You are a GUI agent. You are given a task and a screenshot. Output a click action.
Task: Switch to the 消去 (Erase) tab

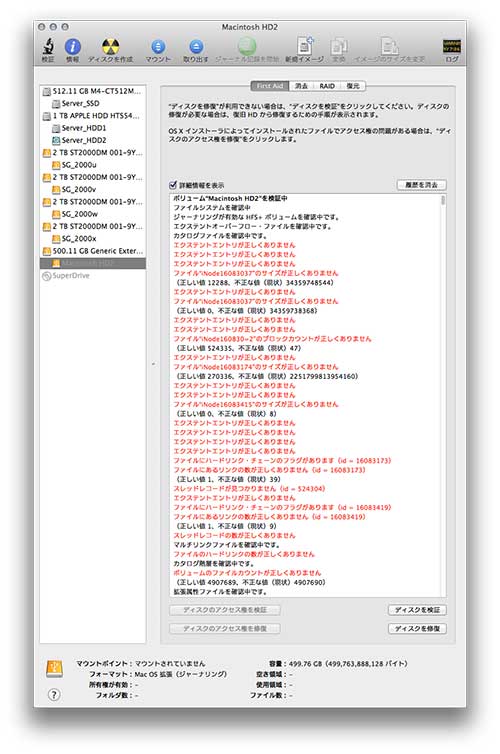pyautogui.click(x=301, y=86)
